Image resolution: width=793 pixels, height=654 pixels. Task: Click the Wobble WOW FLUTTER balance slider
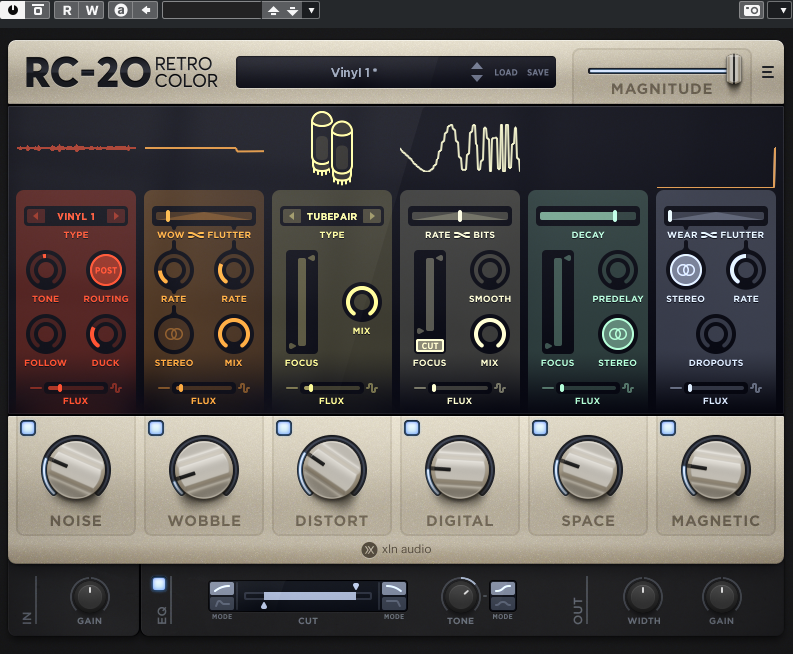pyautogui.click(x=204, y=216)
